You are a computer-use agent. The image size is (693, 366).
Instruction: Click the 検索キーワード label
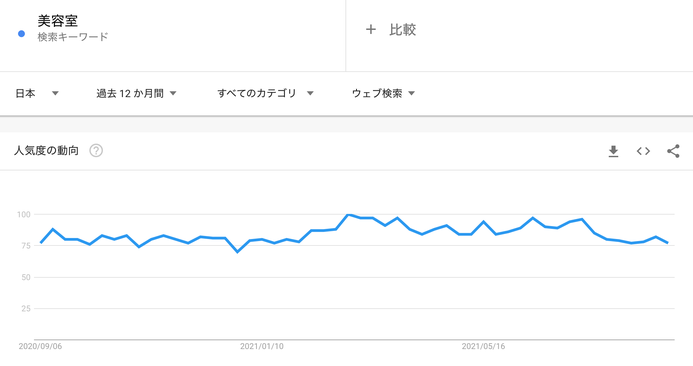click(x=72, y=37)
